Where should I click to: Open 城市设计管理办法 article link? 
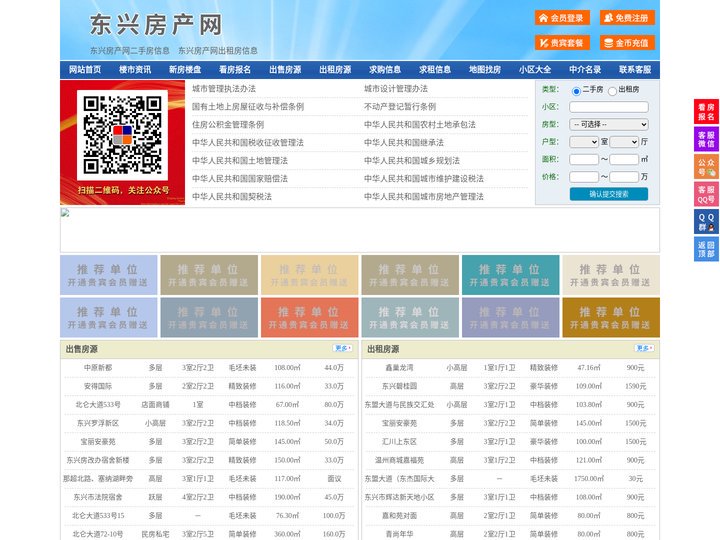396,89
